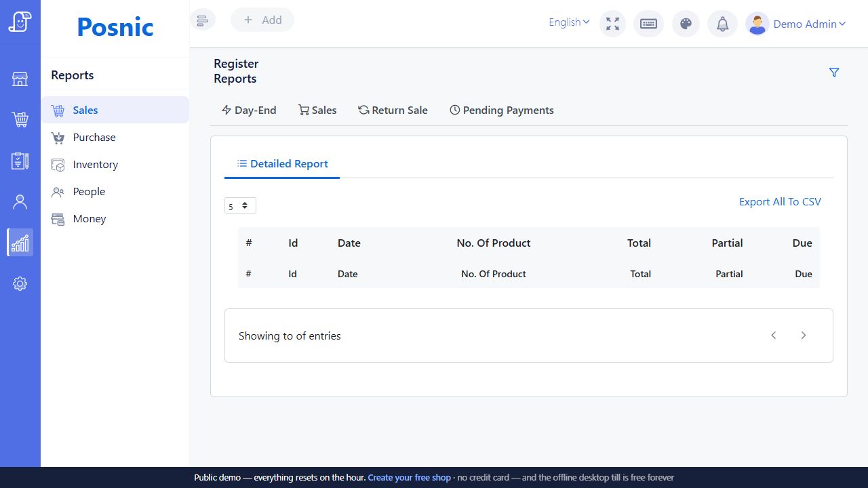Go to next page arrow
This screenshot has width=868, height=488.
pyautogui.click(x=804, y=335)
